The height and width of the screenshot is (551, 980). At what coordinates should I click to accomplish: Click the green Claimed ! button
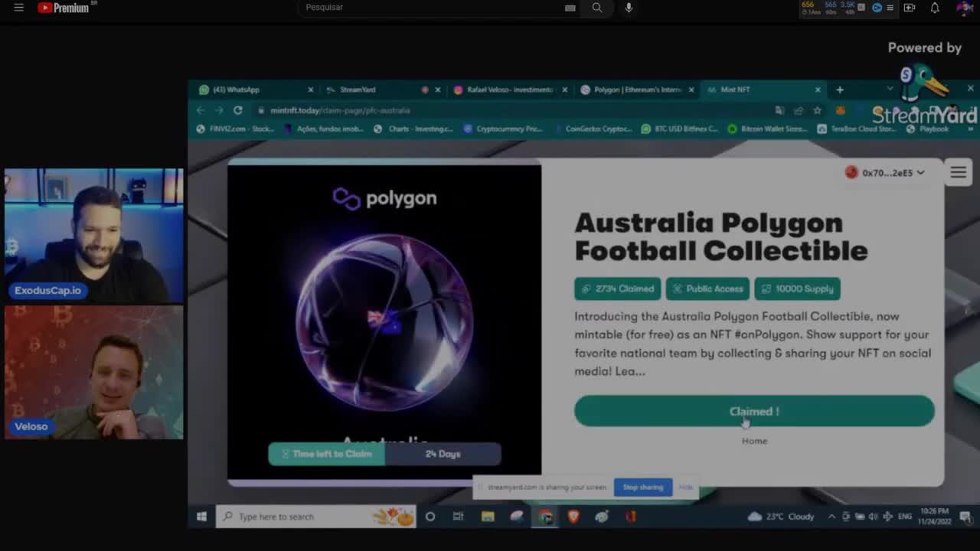click(x=754, y=411)
